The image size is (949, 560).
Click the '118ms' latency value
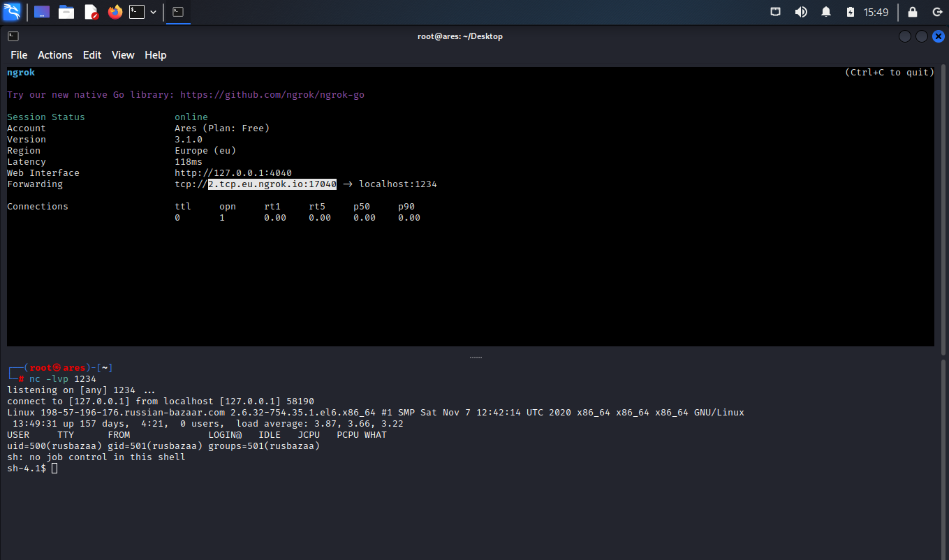coord(189,162)
